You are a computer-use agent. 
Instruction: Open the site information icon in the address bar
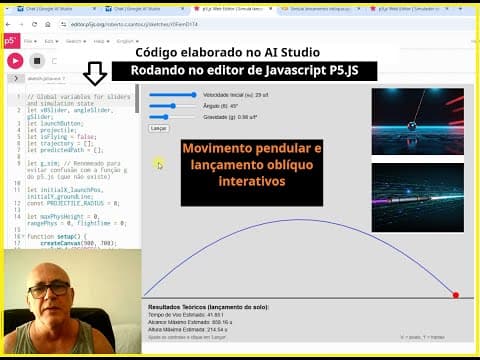pyautogui.click(x=63, y=24)
